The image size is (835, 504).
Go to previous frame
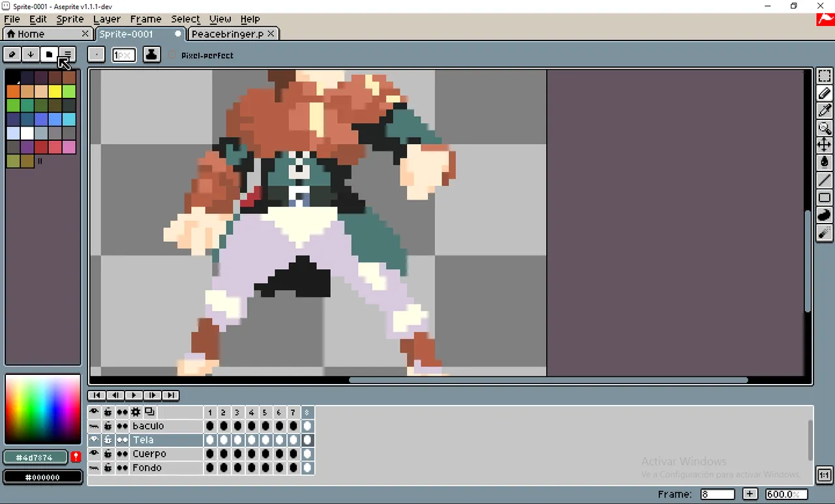point(115,395)
